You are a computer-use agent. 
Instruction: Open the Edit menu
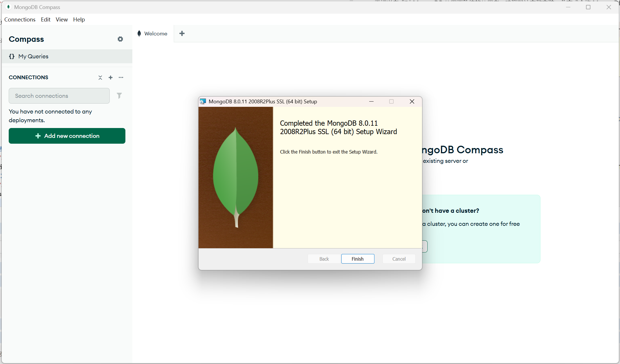pyautogui.click(x=46, y=19)
